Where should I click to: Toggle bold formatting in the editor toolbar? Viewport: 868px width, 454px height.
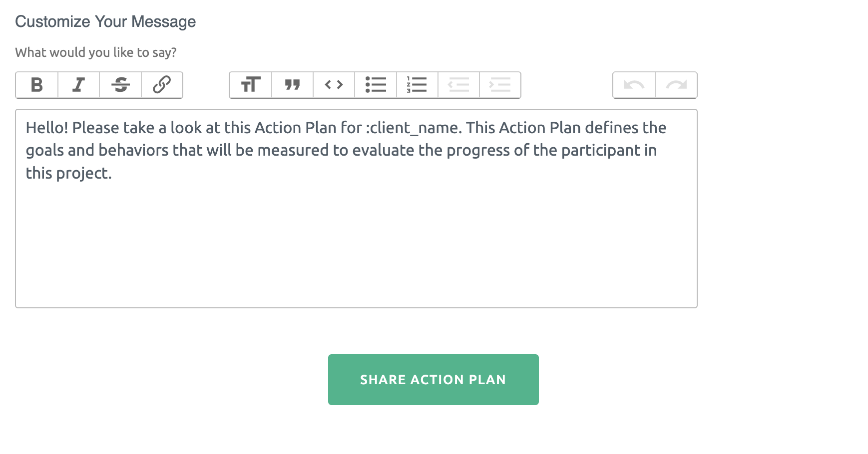pos(37,85)
